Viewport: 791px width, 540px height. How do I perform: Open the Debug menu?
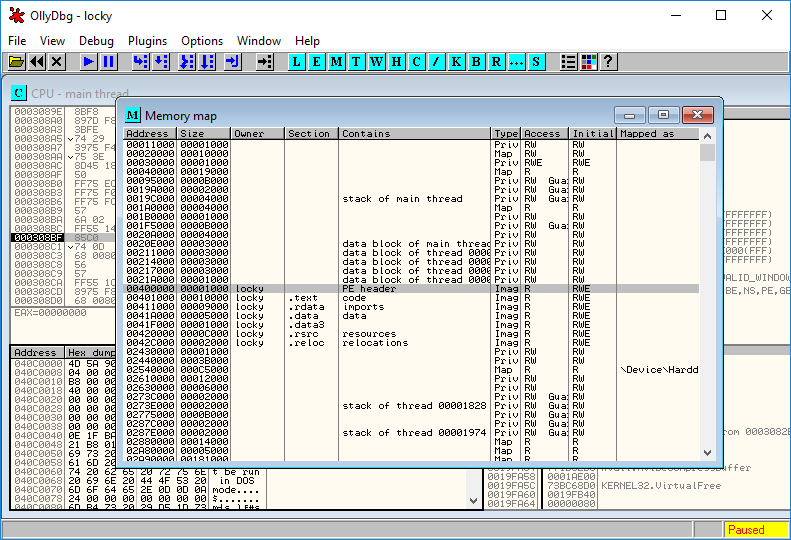pos(96,41)
